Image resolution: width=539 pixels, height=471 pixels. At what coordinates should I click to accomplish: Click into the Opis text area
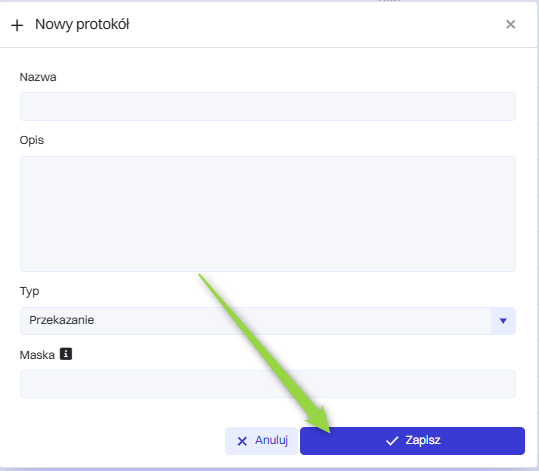[268, 214]
